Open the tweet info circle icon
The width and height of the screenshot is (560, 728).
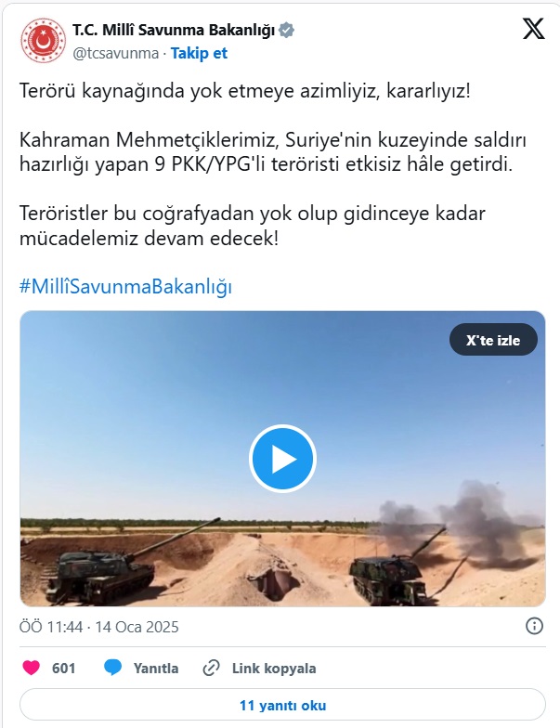[x=534, y=626]
